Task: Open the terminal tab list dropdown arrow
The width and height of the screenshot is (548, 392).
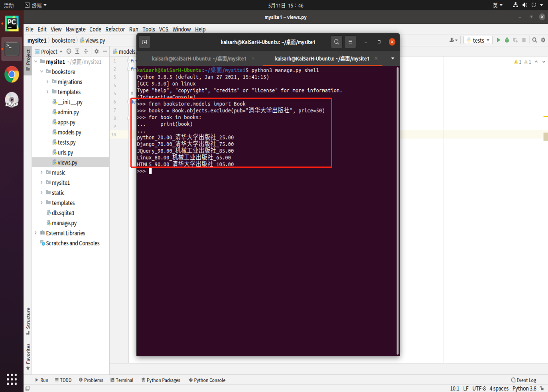Action: 392,59
